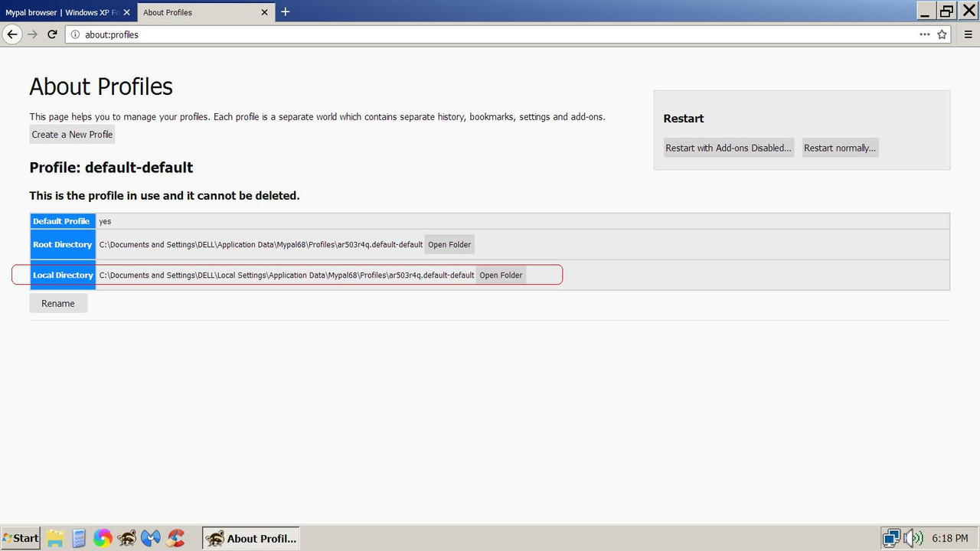Open Folder for the Local Directory
This screenshot has height=551, width=980.
click(x=501, y=275)
